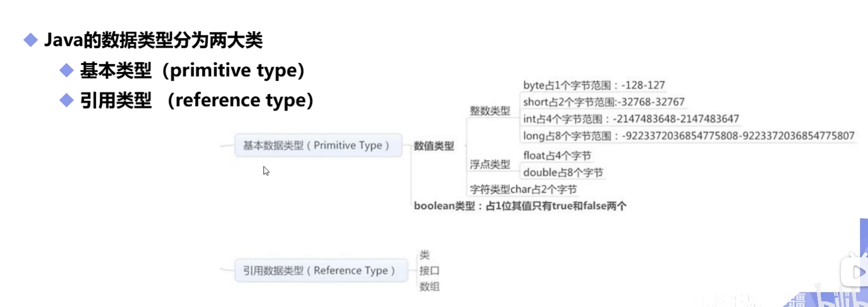Click the diamond bullet beside 基本类型
Viewport: 868px width, 307px height.
coord(67,70)
